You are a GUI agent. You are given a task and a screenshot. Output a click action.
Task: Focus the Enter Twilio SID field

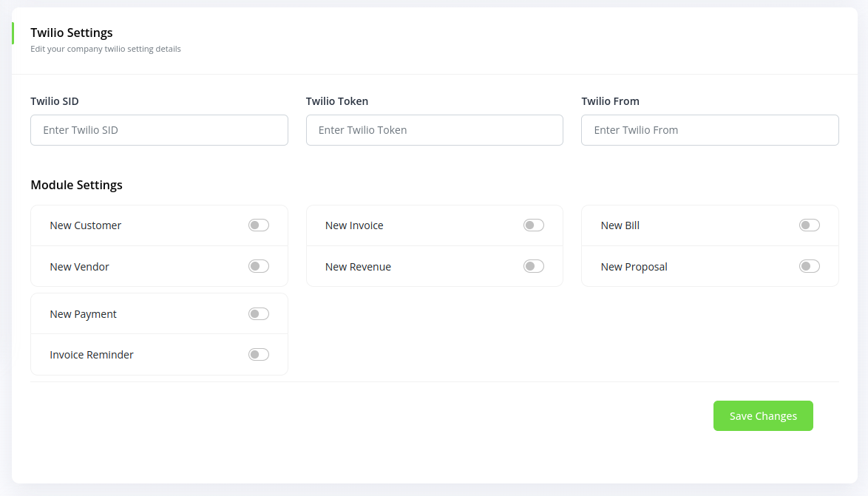click(160, 130)
